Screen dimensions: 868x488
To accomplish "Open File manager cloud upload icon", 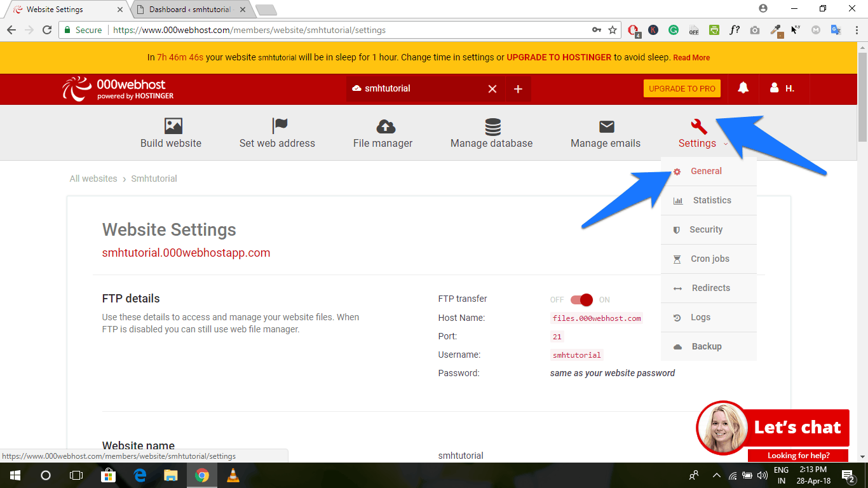I will (x=385, y=126).
